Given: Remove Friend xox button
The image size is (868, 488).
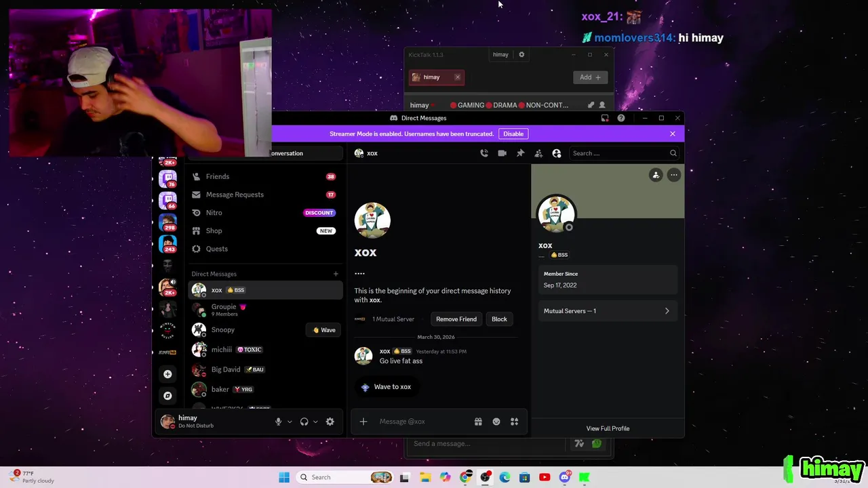Looking at the screenshot, I should (x=456, y=319).
